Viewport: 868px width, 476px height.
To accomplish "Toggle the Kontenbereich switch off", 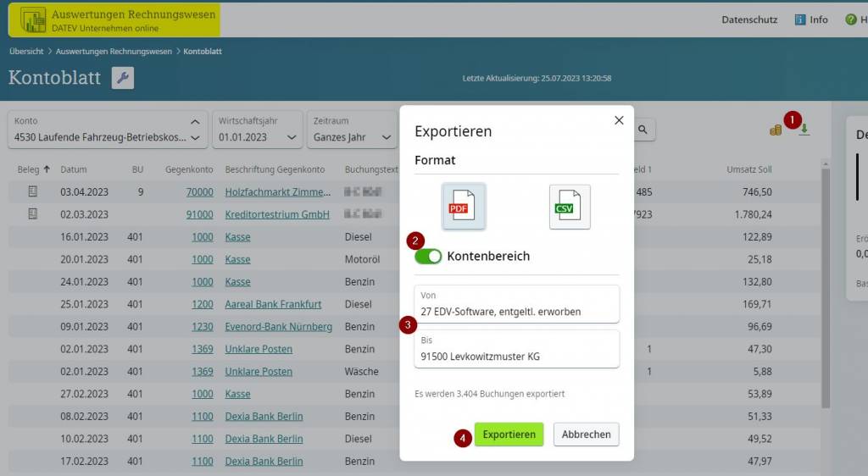I will 428,256.
